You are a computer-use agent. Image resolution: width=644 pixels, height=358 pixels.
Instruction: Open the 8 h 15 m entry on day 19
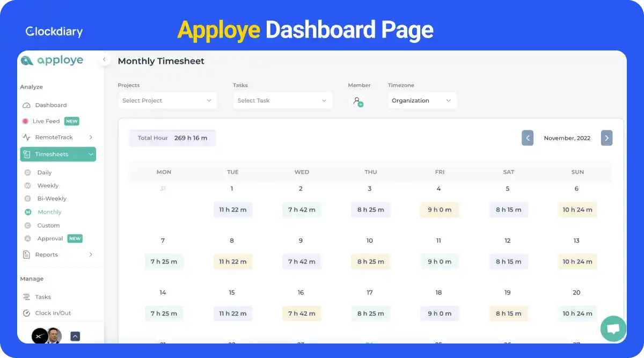pyautogui.click(x=509, y=313)
